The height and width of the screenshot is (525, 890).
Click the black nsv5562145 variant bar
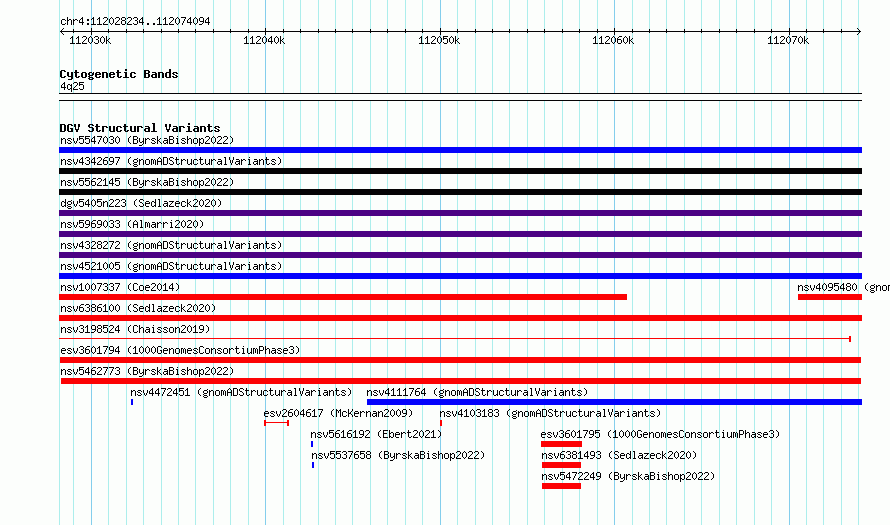point(460,192)
